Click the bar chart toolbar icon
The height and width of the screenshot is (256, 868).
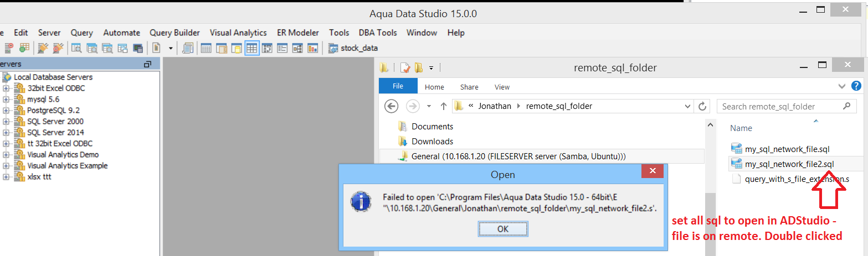point(313,48)
